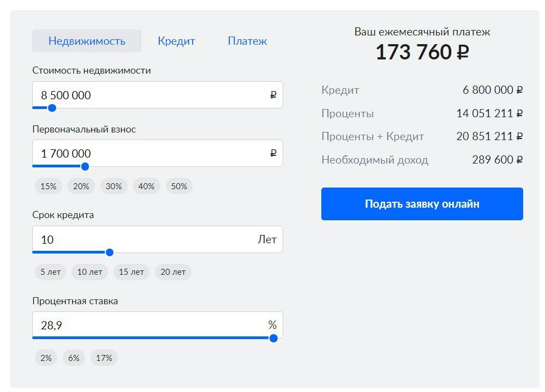Open the Кредит tab
This screenshot has height=392, width=545.
pyautogui.click(x=176, y=41)
